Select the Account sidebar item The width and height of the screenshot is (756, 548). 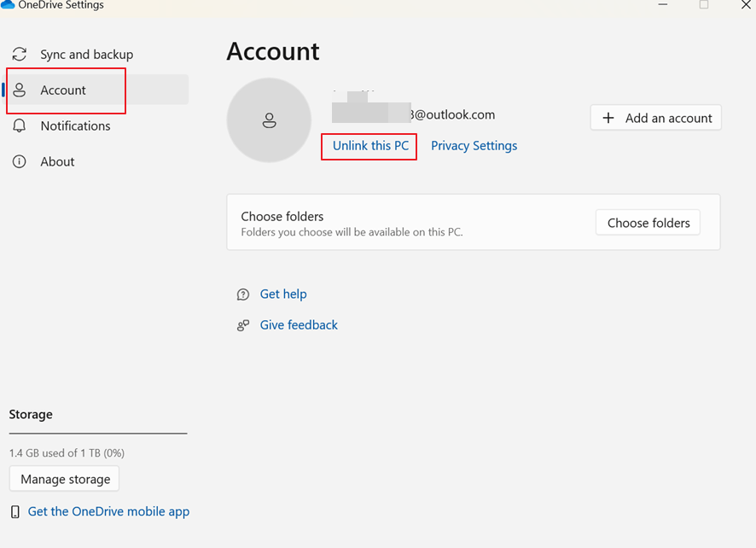click(x=97, y=90)
